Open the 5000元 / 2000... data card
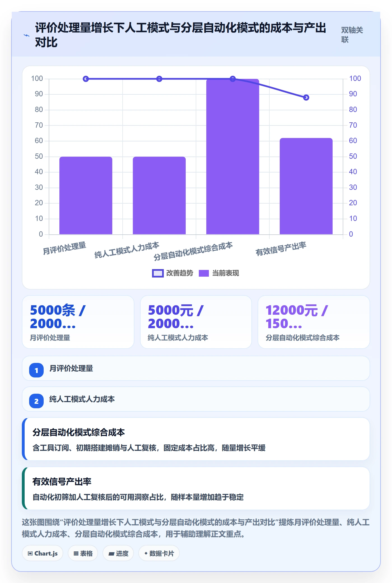This screenshot has width=392, height=583. [196, 322]
